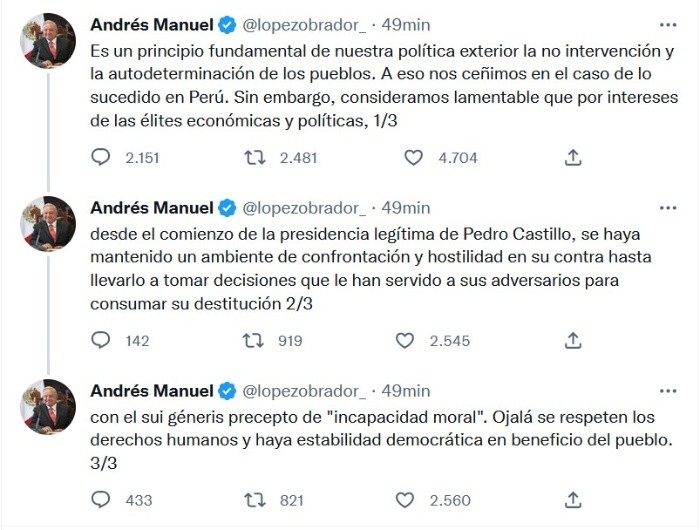Open profile avatar on the first tweet
This screenshot has width=700, height=530.
tap(48, 38)
